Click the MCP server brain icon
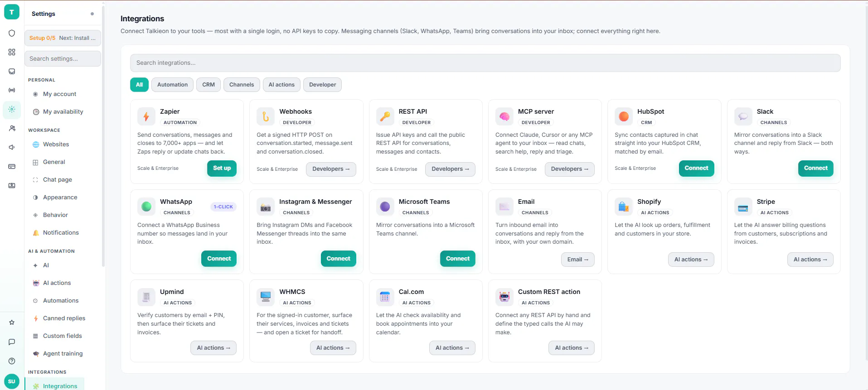Viewport: 868px width, 390px height. pos(504,116)
